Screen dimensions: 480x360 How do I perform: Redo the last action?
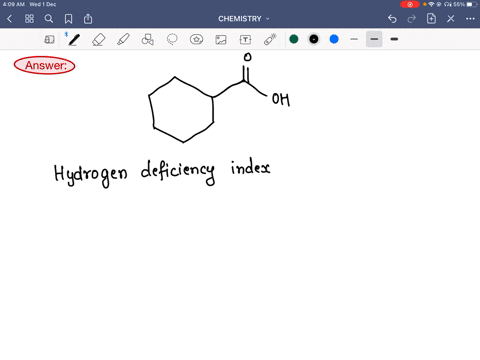412,19
